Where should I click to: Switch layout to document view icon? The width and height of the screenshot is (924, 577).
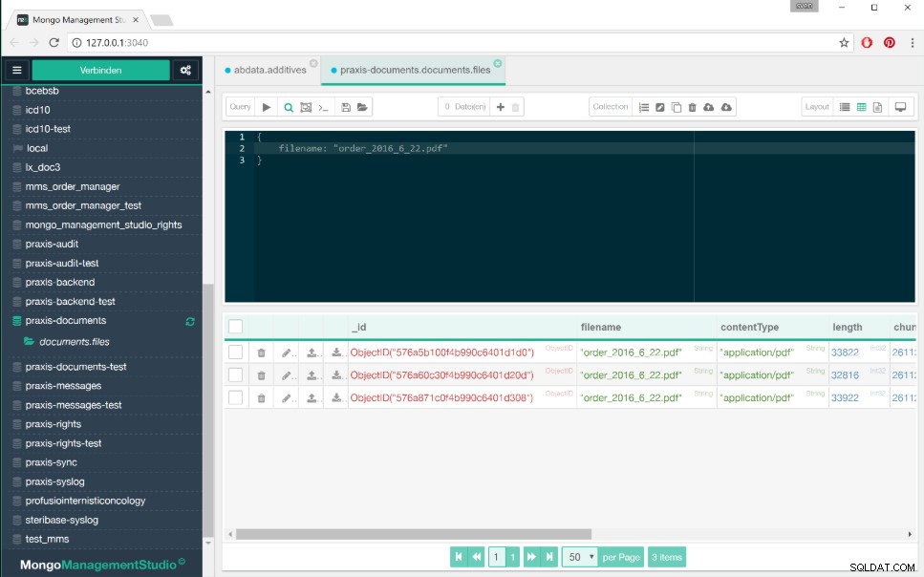tap(877, 107)
